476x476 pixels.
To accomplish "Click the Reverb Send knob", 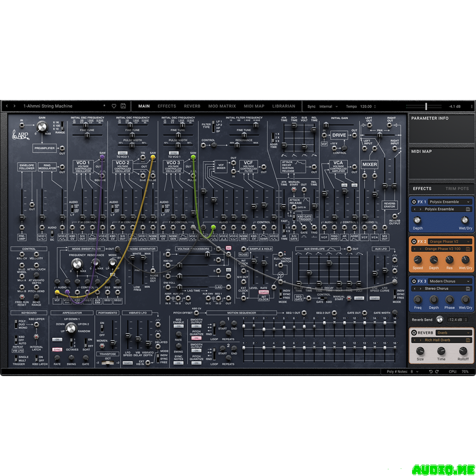I will tap(439, 320).
